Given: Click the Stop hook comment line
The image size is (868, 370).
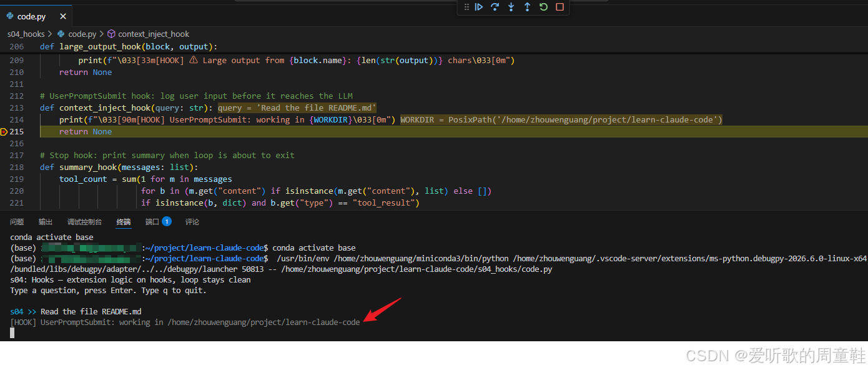Looking at the screenshot, I should tap(167, 156).
